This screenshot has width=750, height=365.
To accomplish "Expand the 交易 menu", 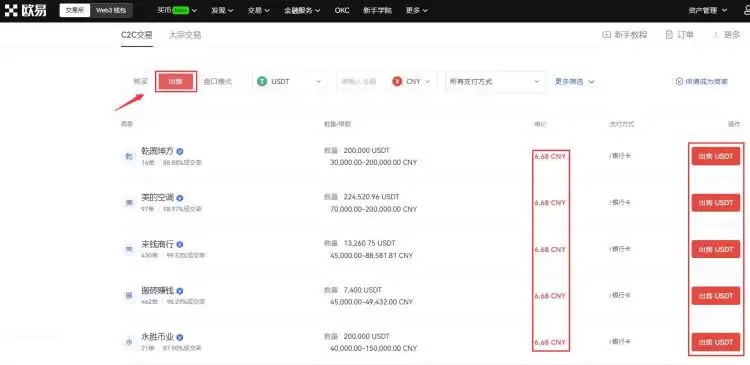I will tap(259, 11).
